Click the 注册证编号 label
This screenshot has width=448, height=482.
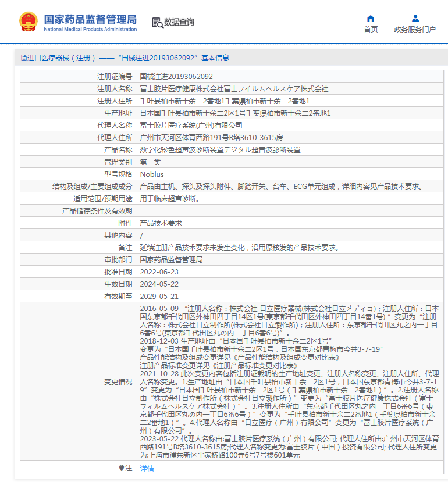(115, 77)
